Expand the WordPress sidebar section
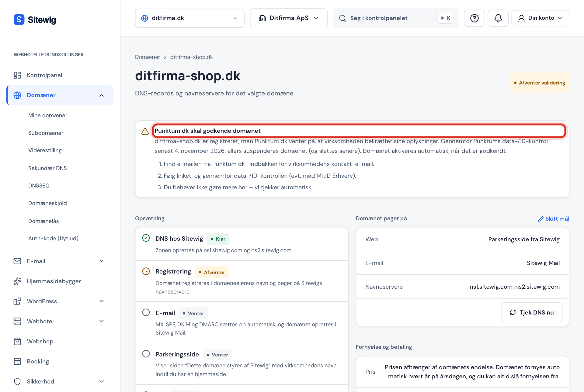Image resolution: width=584 pixels, height=392 pixels. pos(102,301)
